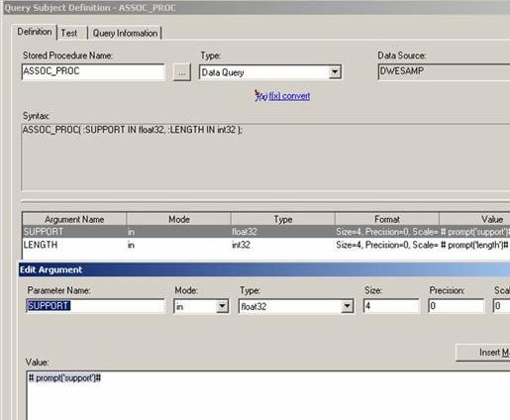510x420 pixels.
Task: Click the Value text area with prompt macro
Action: click(x=268, y=395)
